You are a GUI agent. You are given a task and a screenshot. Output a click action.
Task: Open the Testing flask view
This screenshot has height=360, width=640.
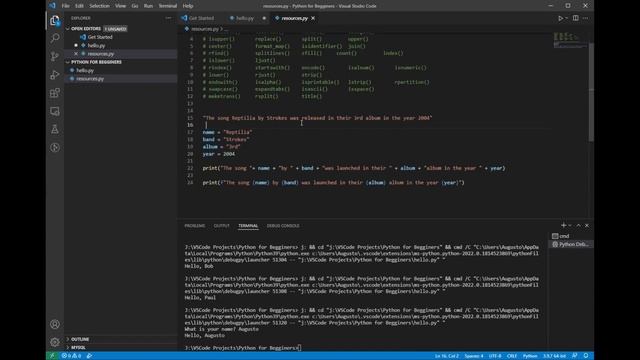55,129
